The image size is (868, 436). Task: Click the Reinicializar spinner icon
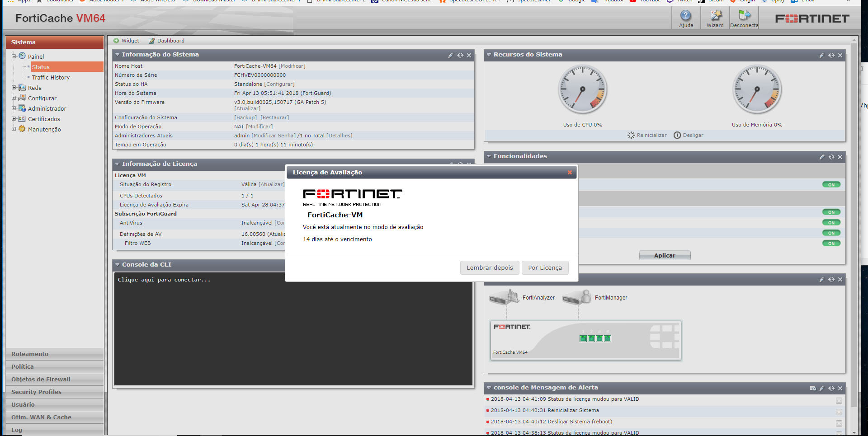tap(631, 135)
